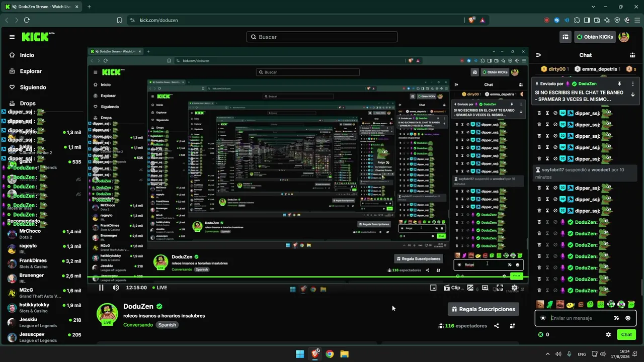Click the Regala Suscripciones button
Viewport: 644px width, 362px height.
[484, 309]
